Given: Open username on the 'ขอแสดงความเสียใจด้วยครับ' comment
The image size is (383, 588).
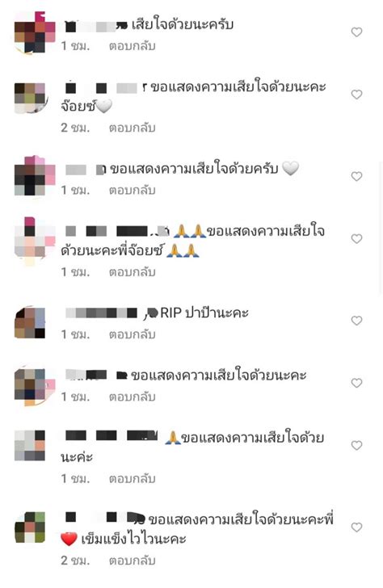Looking at the screenshot, I should [x=86, y=170].
